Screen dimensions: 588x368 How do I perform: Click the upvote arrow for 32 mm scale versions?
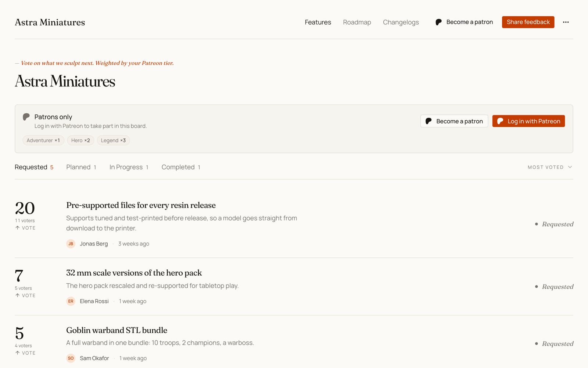17,296
